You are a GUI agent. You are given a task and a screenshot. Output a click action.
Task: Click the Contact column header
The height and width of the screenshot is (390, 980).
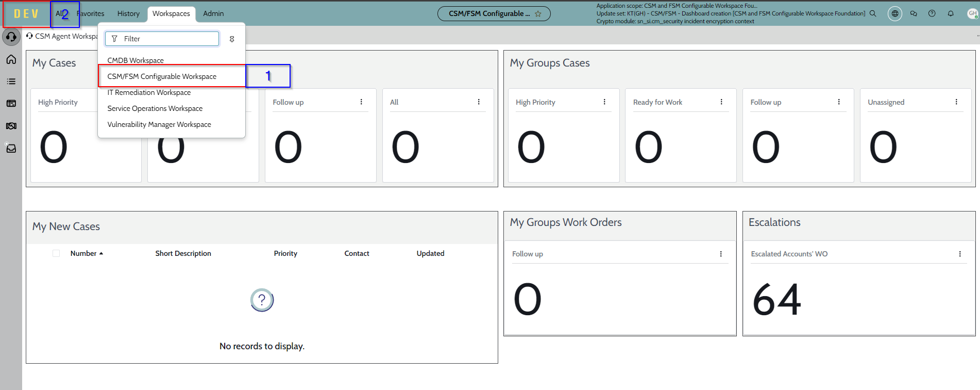(357, 253)
